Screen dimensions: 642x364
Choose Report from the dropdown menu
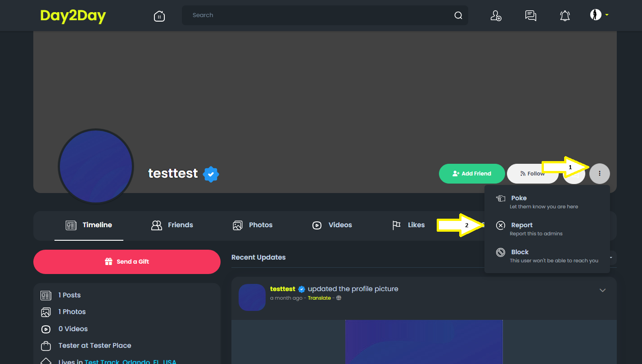(547, 229)
